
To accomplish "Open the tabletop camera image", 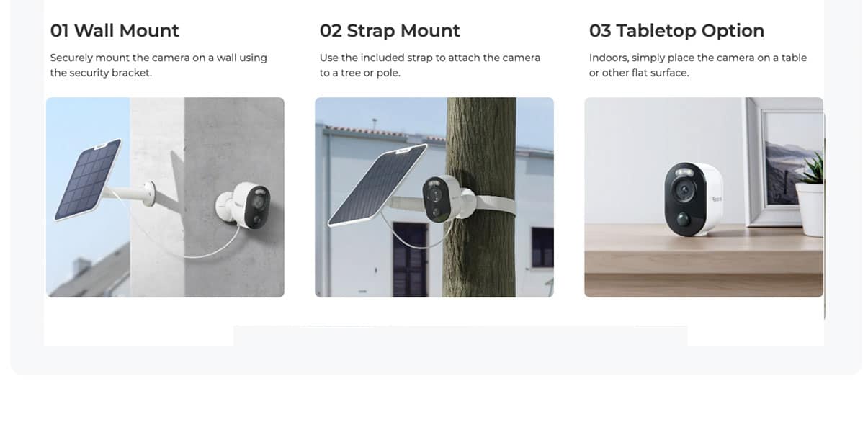I will pyautogui.click(x=704, y=197).
